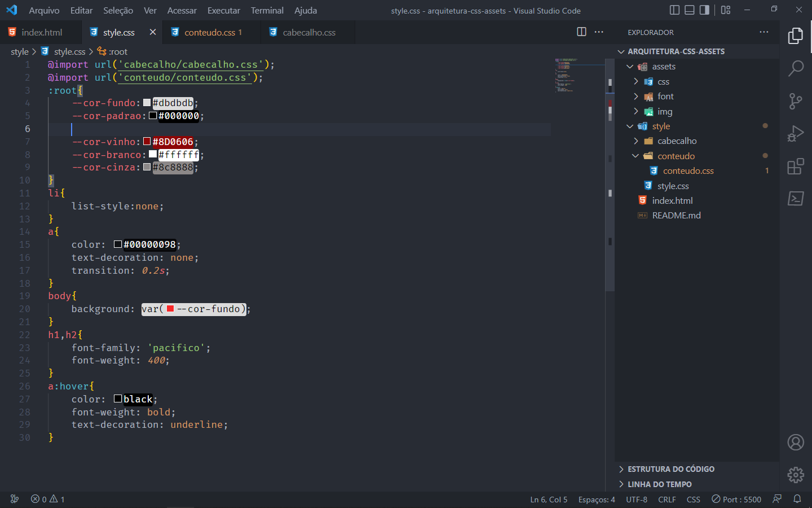
Task: Open conteudo.css file in explorer
Action: pos(688,171)
